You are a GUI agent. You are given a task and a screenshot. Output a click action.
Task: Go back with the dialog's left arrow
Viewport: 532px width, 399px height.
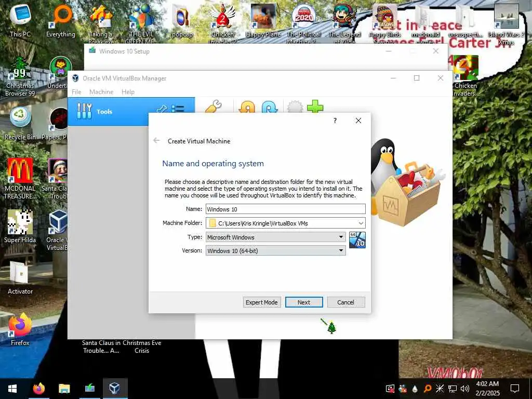[156, 140]
